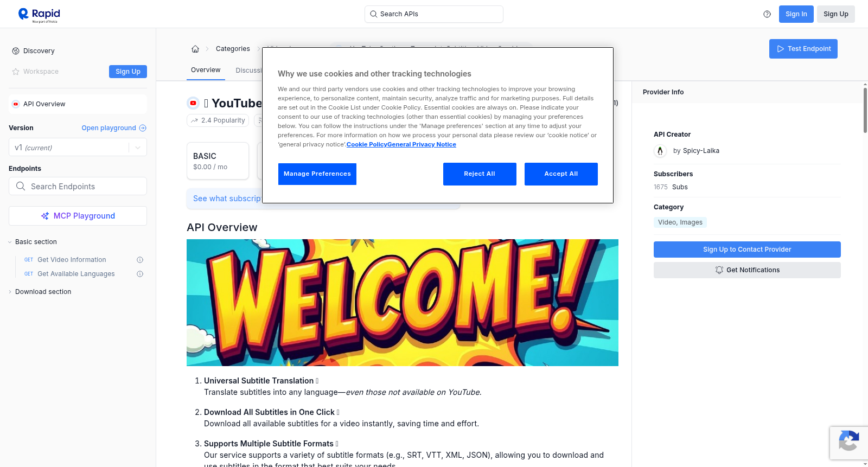The image size is (868, 467).
Task: Select the BASIC $0.00 / mo plan card
Action: 218,161
